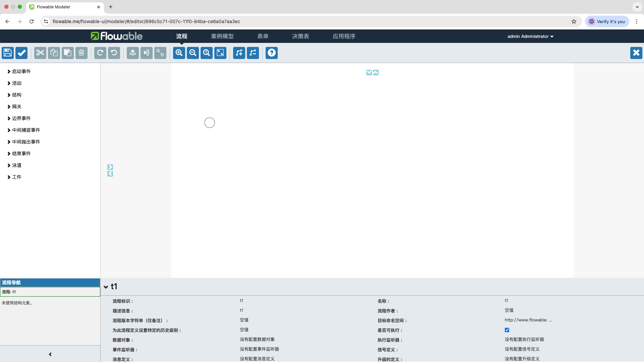Select the undo arrow icon

[x=114, y=53]
